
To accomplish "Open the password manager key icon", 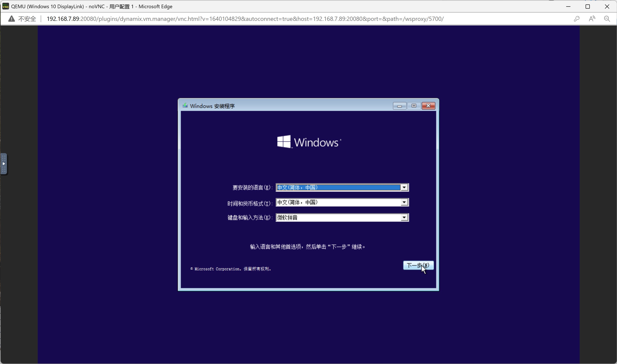I will pyautogui.click(x=577, y=19).
